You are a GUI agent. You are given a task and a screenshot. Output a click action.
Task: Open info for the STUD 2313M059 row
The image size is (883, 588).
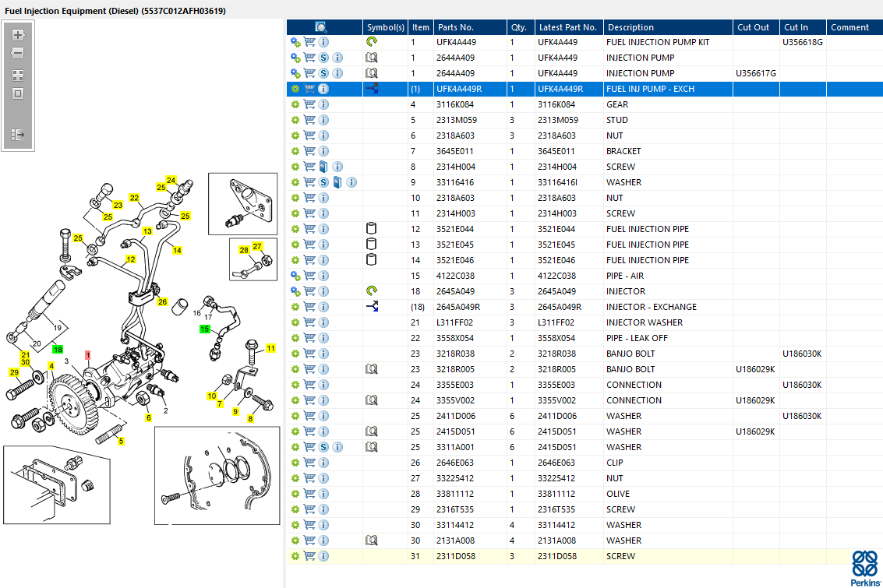tap(323, 120)
